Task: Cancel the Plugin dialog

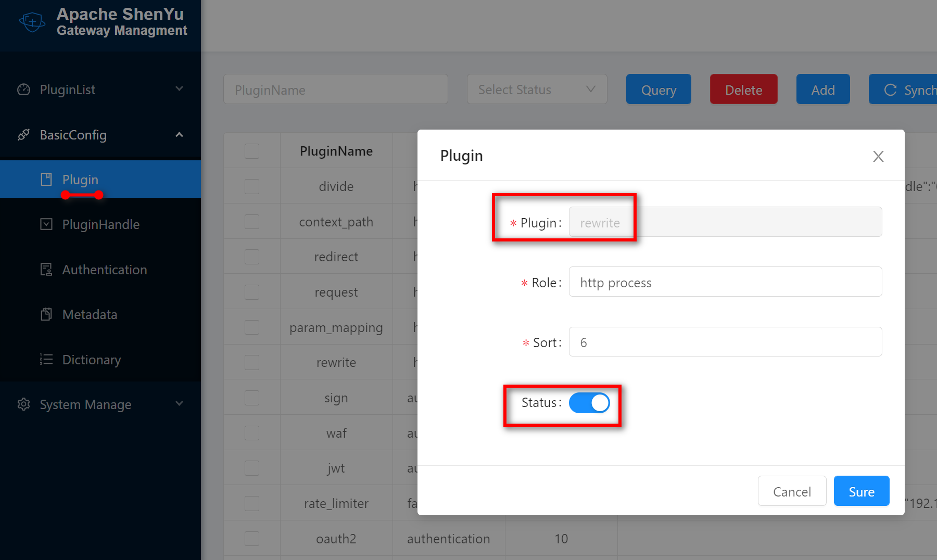Action: click(791, 491)
